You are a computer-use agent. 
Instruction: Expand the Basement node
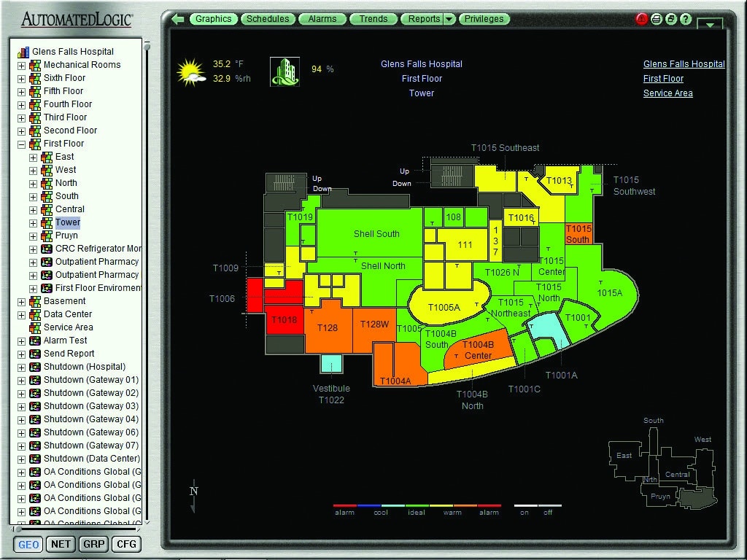click(21, 302)
